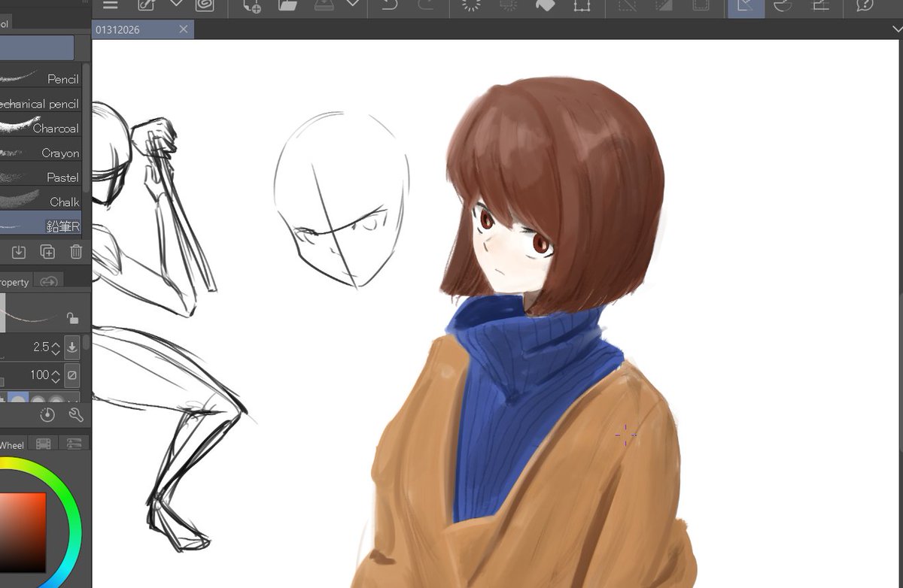This screenshot has width=903, height=588.
Task: Select the highlighted anti-aliasing option
Action: (19, 399)
